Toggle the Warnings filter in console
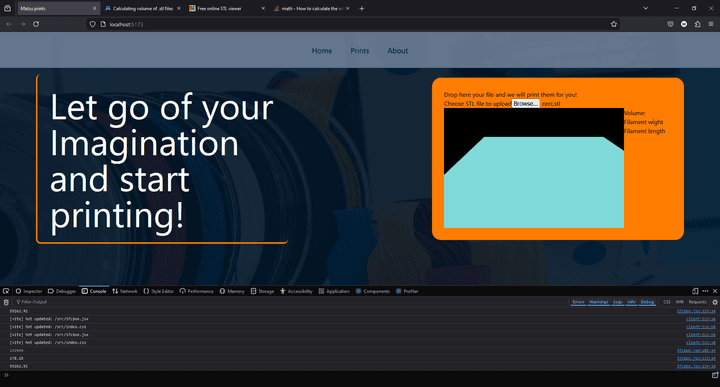Screen dimensions: 720x387 598,302
